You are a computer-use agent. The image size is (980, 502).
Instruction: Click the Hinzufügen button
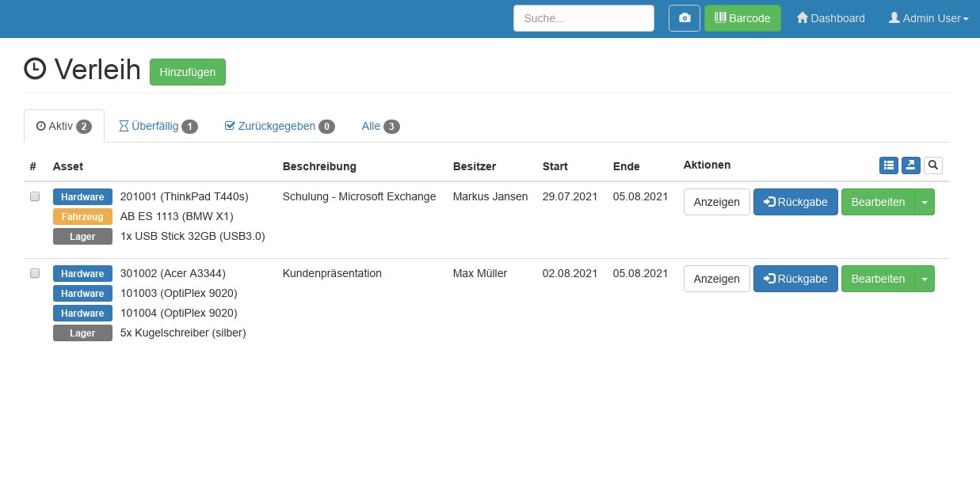pos(188,72)
